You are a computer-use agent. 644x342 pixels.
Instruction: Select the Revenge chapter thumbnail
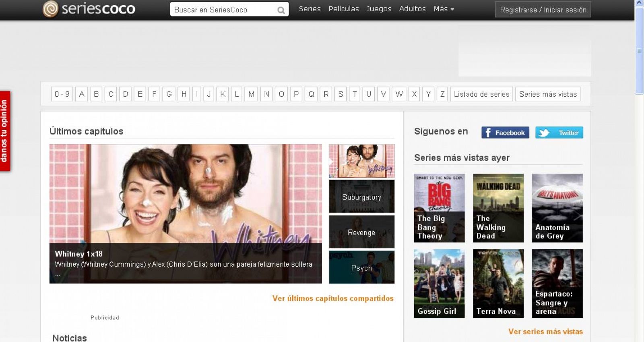pos(362,232)
